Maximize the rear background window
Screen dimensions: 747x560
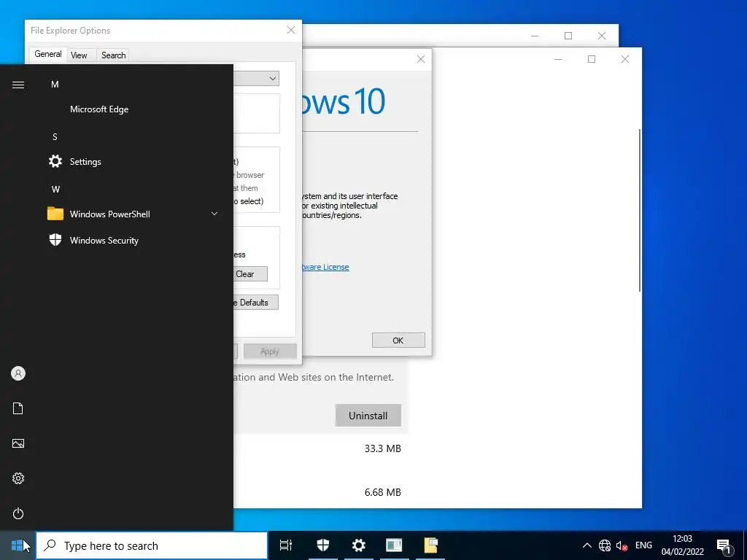[x=568, y=36]
